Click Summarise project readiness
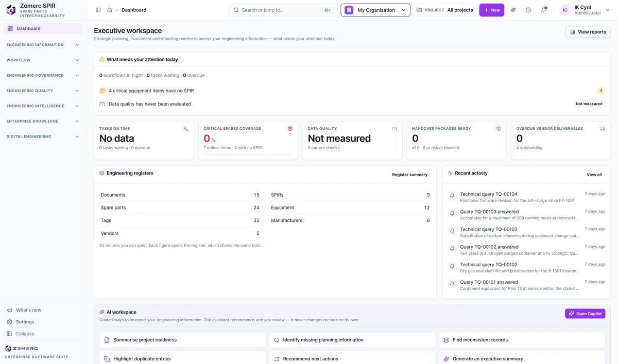 (182, 340)
